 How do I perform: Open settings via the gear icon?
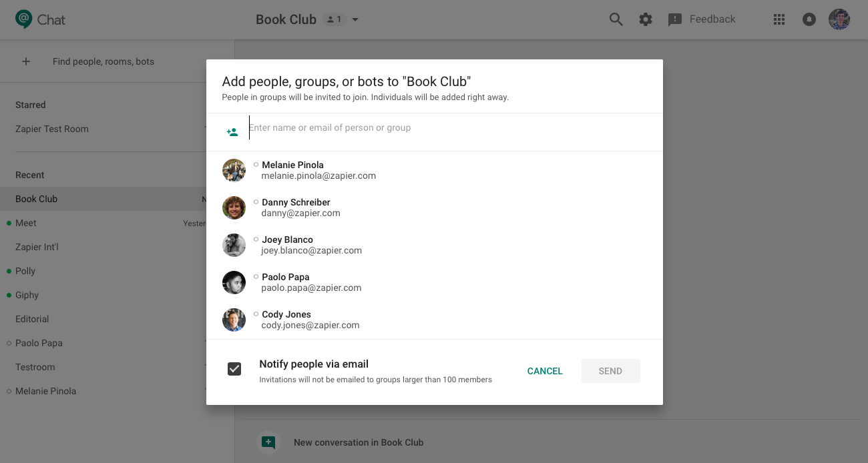(645, 19)
